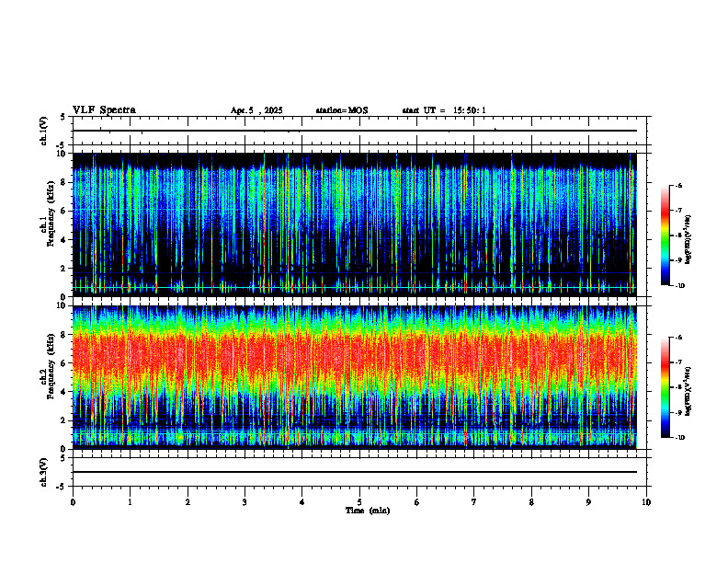Click time axis tick label "5"
728x563 pixels.
pyautogui.click(x=359, y=502)
